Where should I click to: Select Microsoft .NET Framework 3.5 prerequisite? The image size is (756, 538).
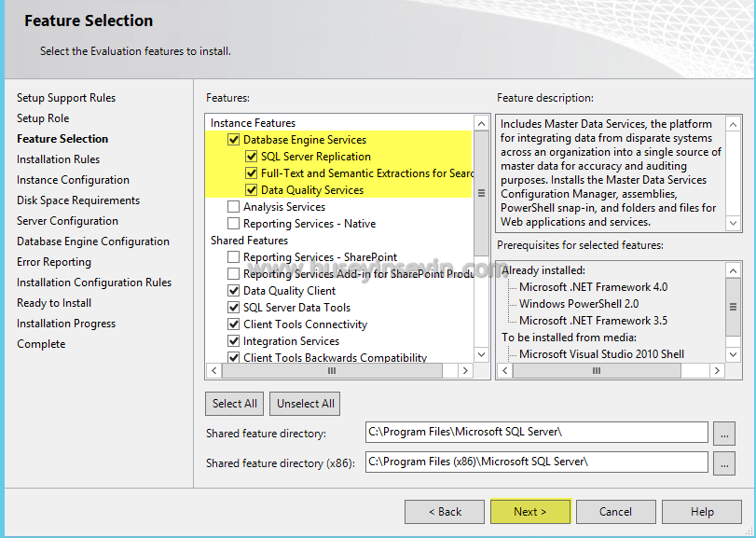(593, 321)
